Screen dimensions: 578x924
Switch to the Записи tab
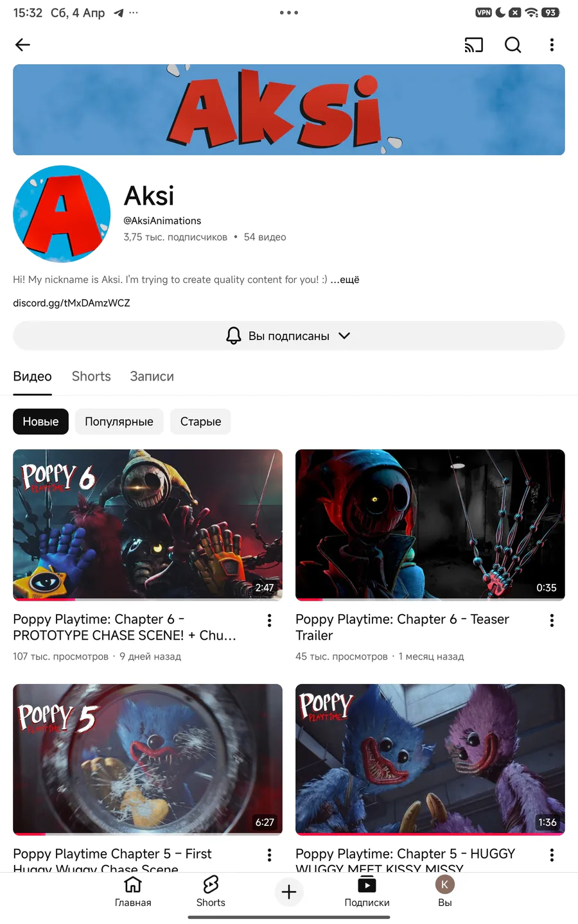tap(152, 377)
